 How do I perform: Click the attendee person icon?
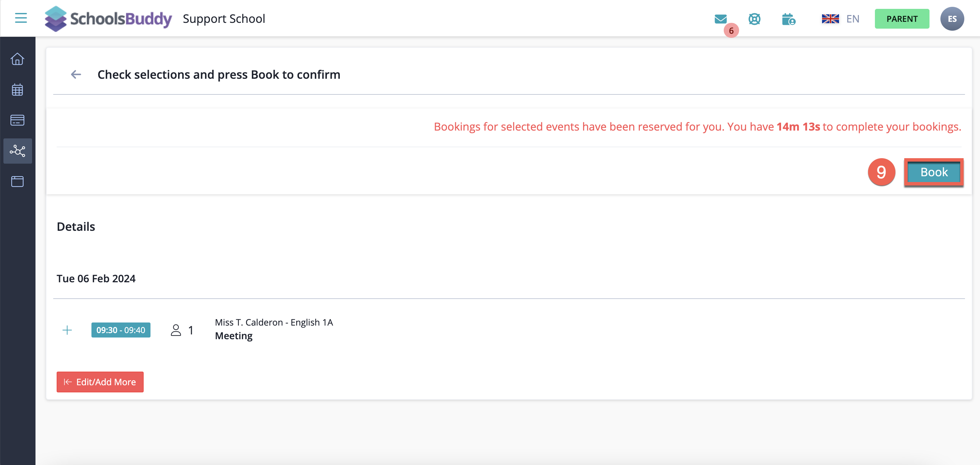tap(176, 330)
